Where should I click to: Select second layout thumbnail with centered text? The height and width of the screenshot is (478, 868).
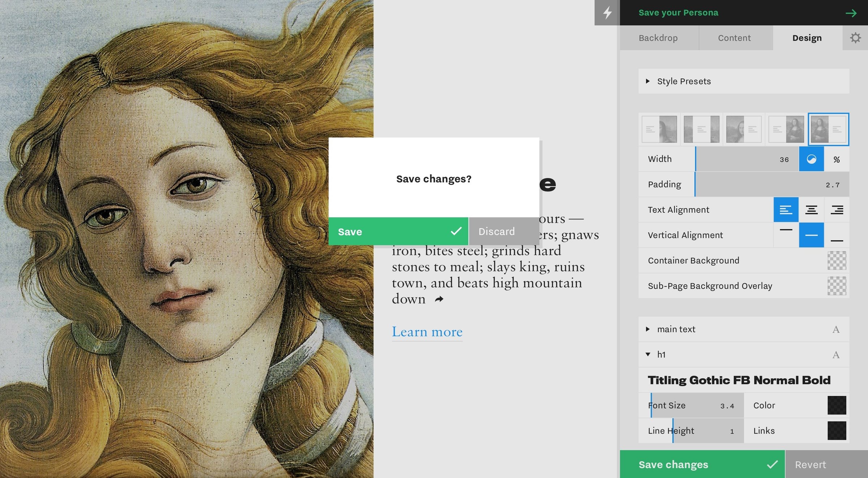coord(702,129)
